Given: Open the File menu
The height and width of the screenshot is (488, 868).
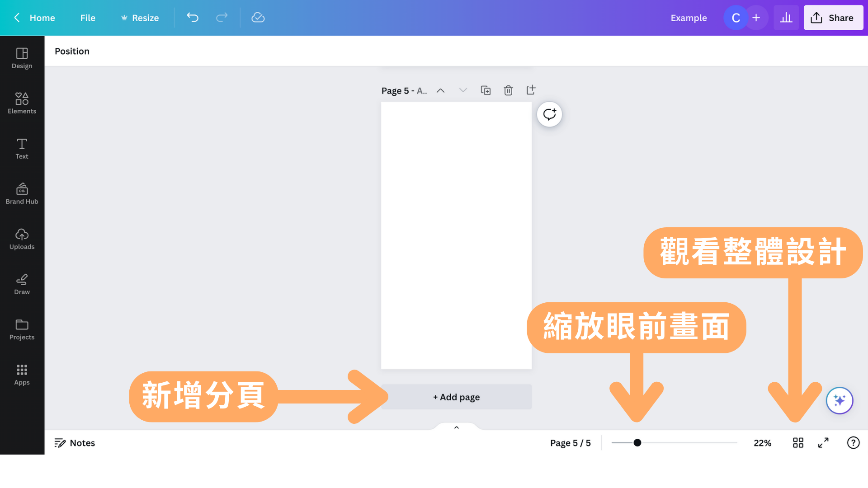Looking at the screenshot, I should click(x=88, y=18).
